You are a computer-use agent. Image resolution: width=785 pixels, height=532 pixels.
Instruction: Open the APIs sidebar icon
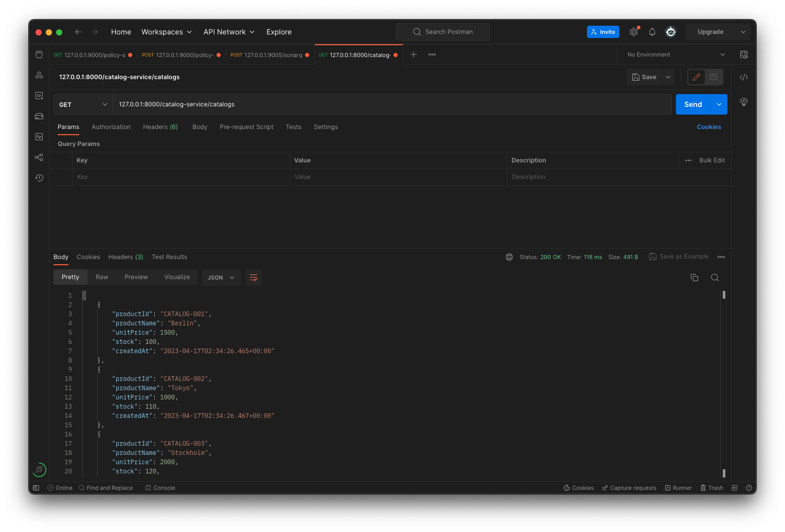(39, 75)
